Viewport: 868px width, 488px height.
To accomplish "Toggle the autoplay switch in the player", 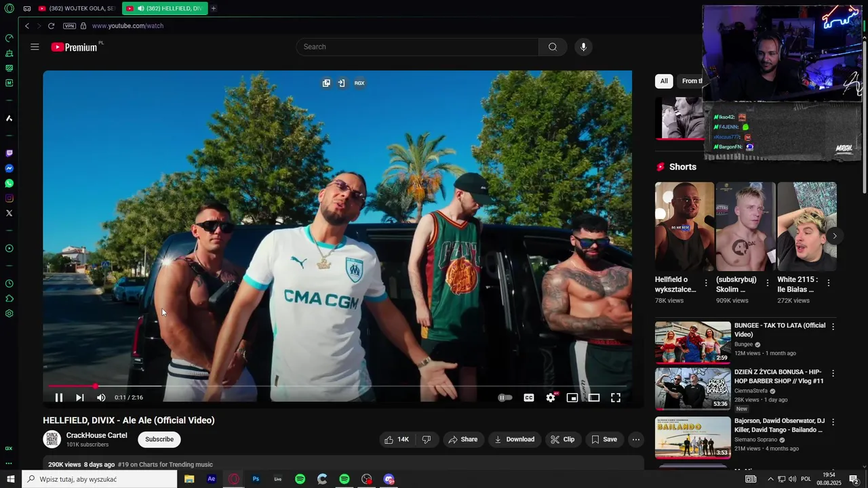I will coord(505,398).
